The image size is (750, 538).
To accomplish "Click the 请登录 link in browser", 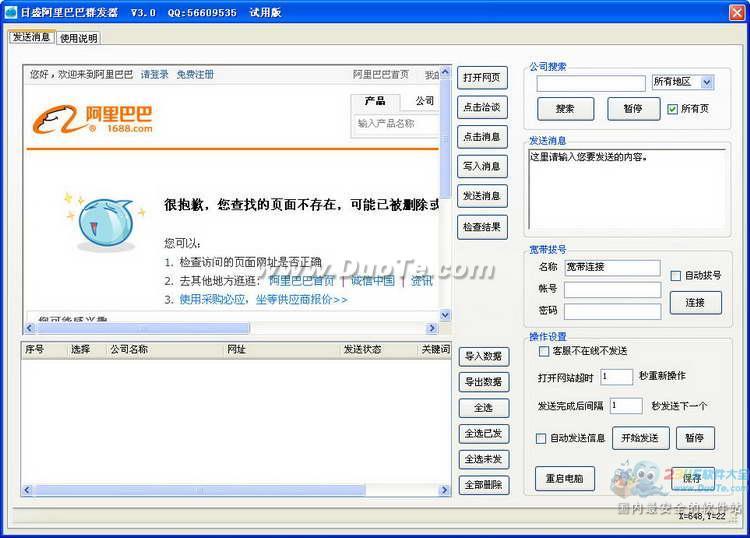I will click(x=154, y=75).
